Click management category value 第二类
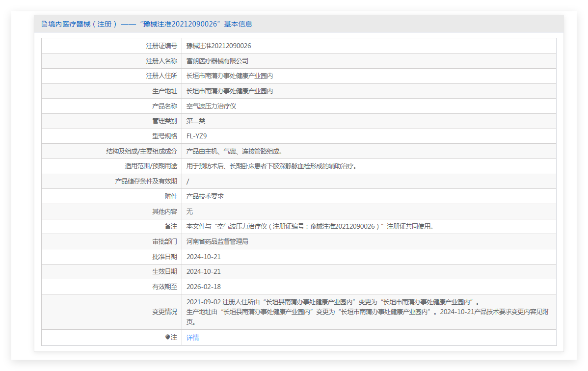This screenshot has height=371, width=588. 196,121
